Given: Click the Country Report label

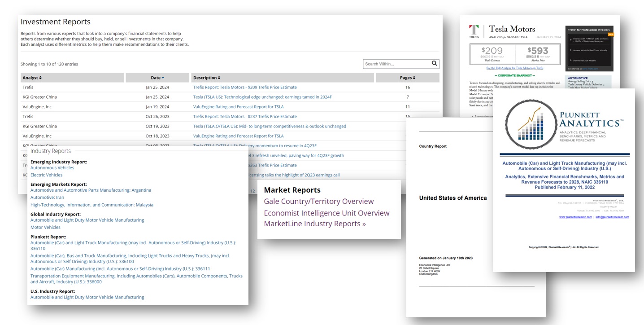Looking at the screenshot, I should 433,146.
